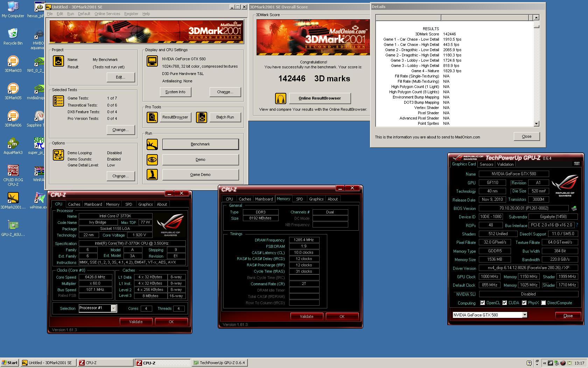588x368 pixels.
Task: Click the Change... button in Selected Tests
Action: (120, 130)
